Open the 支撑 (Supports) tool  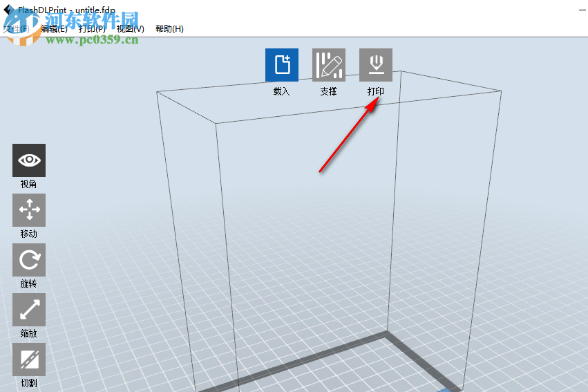(x=328, y=64)
